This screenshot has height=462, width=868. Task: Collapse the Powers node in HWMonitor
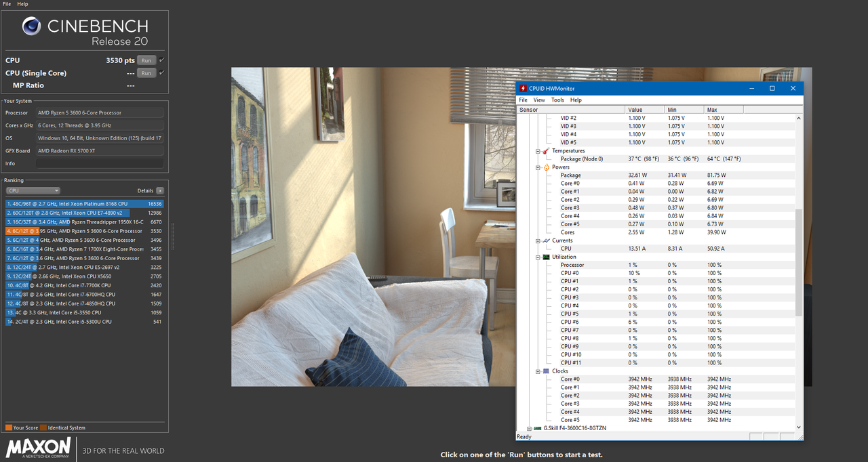pyautogui.click(x=538, y=167)
